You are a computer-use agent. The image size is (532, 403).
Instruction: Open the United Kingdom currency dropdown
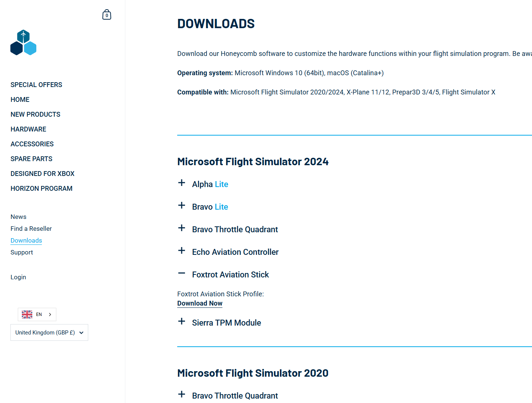49,333
